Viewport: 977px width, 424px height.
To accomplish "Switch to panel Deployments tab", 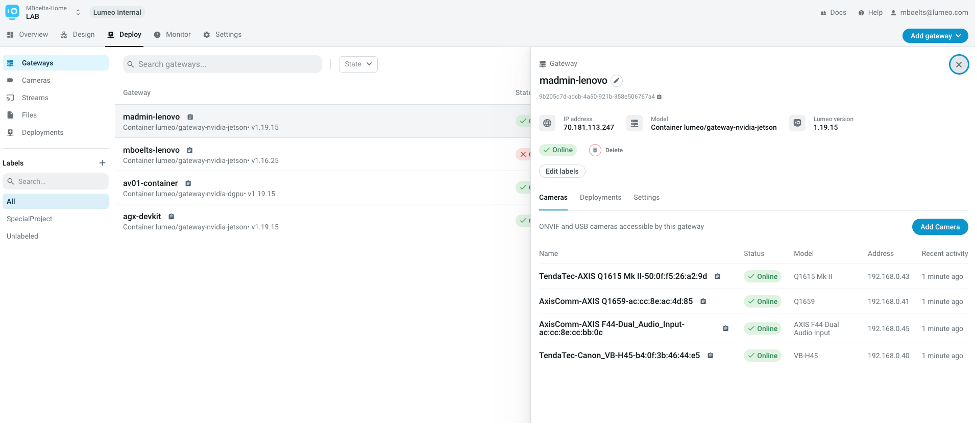I will (x=600, y=197).
